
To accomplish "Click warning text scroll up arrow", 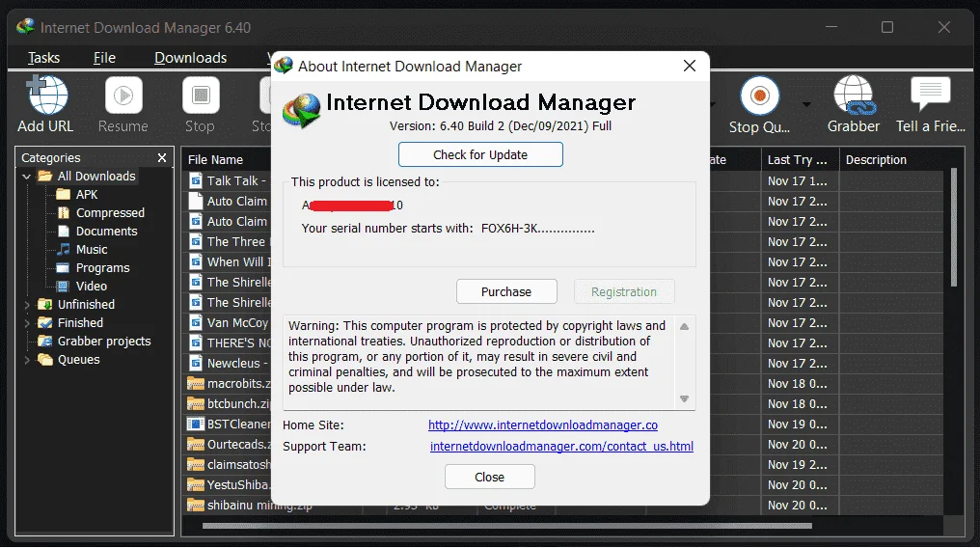I will (685, 327).
